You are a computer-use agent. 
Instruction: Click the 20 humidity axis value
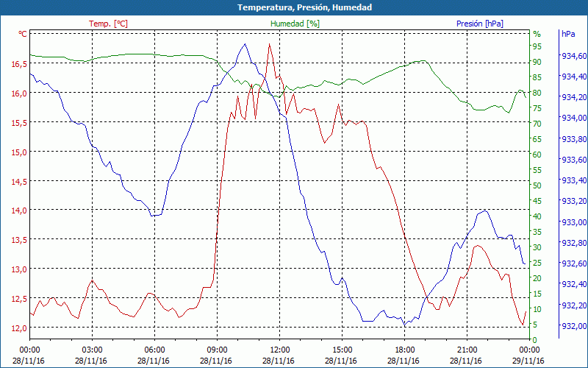(x=537, y=278)
